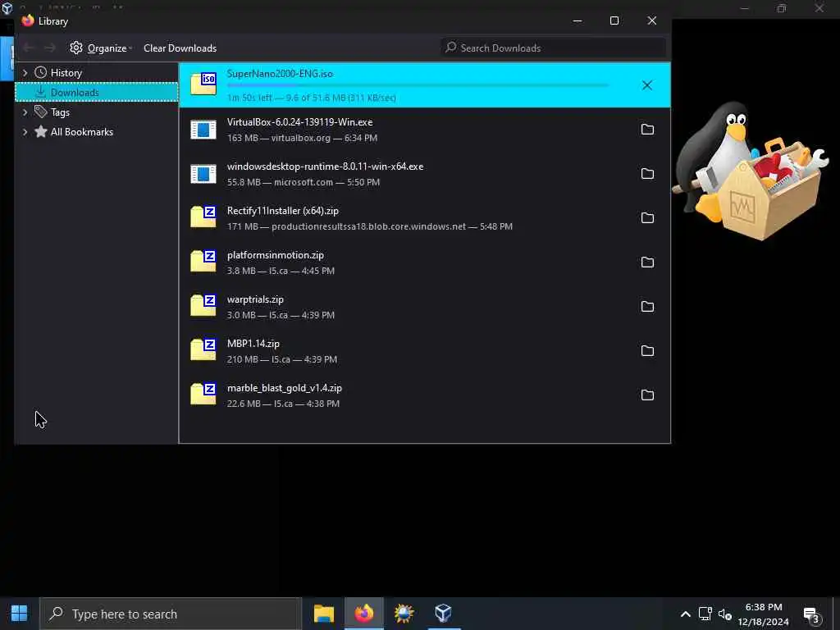Click the search magnifier in Search Downloads
Image resolution: width=840 pixels, height=630 pixels.
pyautogui.click(x=451, y=48)
